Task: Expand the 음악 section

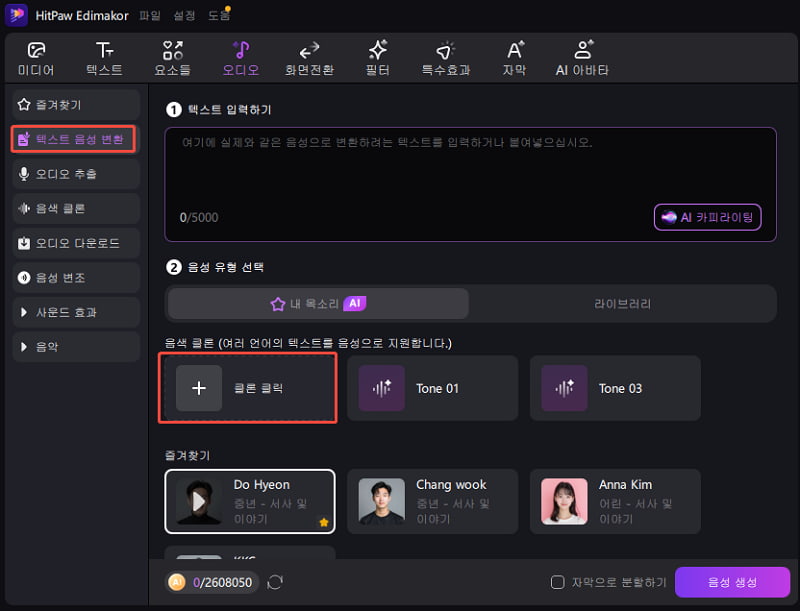Action: click(74, 346)
